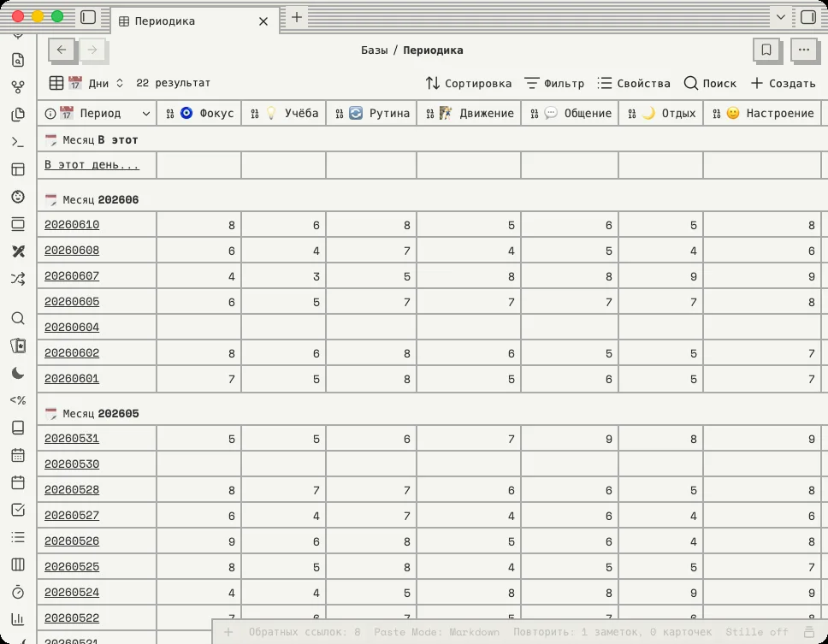Screen dimensions: 828x644
Task: Open the Общение column header
Action: tap(570, 114)
